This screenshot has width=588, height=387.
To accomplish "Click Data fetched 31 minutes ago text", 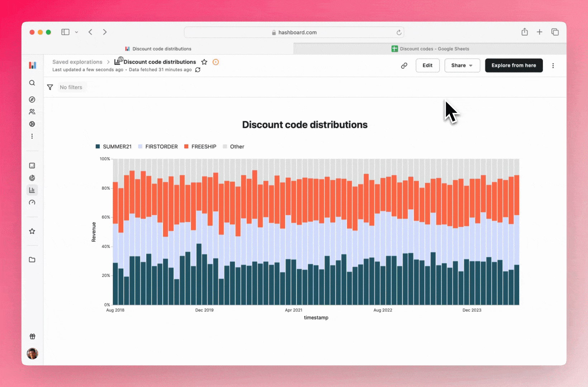I will 160,70.
